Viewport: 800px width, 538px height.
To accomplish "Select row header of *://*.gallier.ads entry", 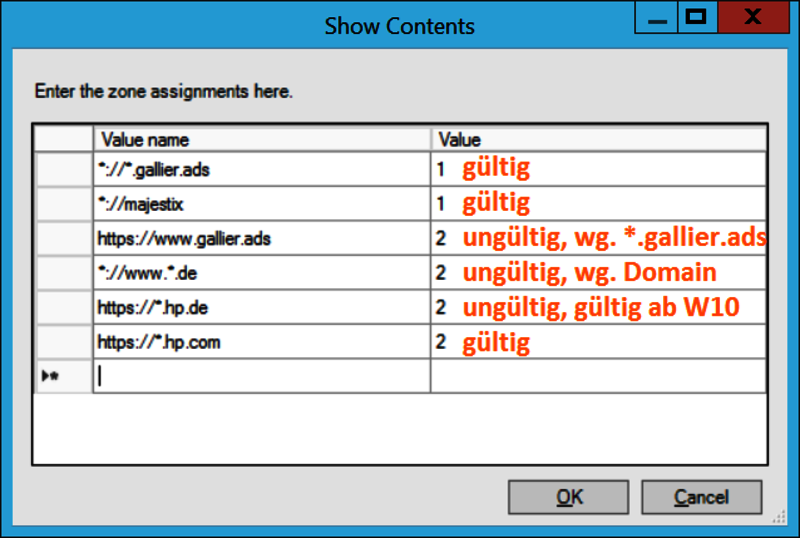I will pyautogui.click(x=64, y=169).
